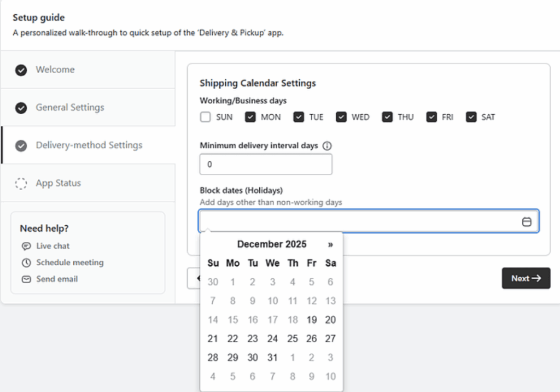Image resolution: width=560 pixels, height=392 pixels.
Task: Toggle the WED working day checkbox
Action: pyautogui.click(x=341, y=117)
